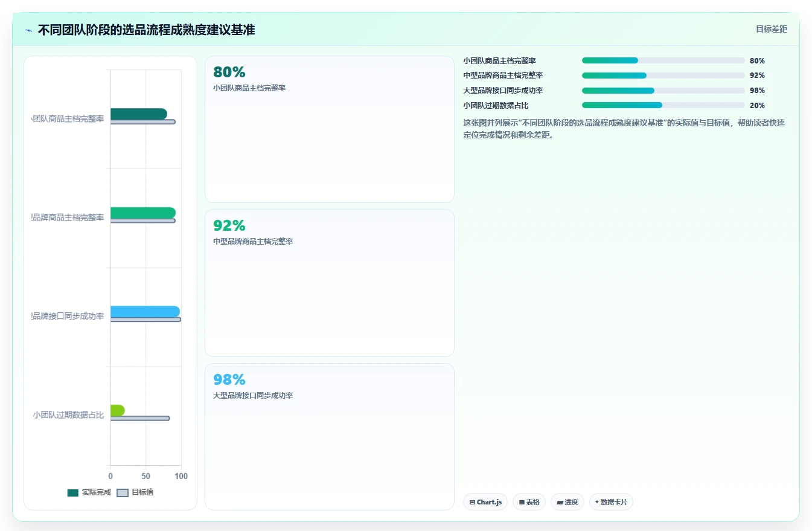Click the 80% value in progress list
Screen dimensions: 812x531
pos(757,60)
